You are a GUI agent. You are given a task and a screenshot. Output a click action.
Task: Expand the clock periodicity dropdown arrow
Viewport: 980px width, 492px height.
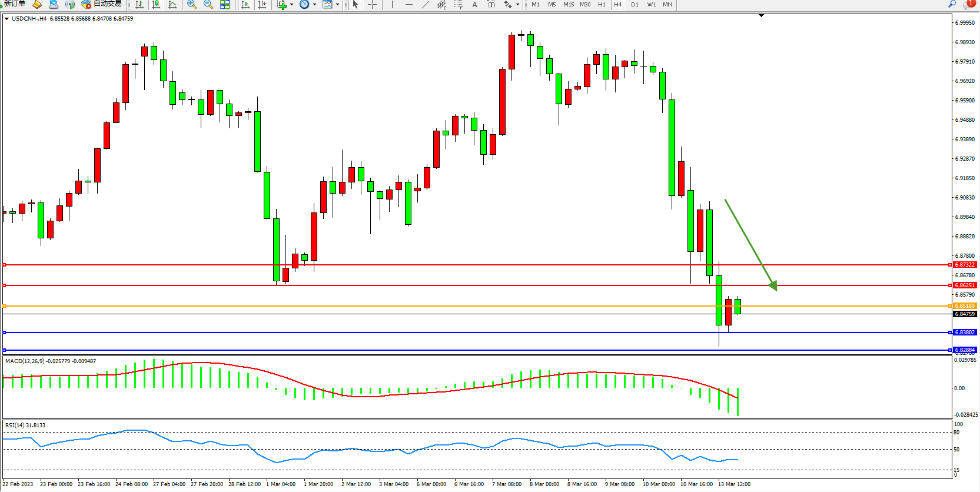coord(314,5)
